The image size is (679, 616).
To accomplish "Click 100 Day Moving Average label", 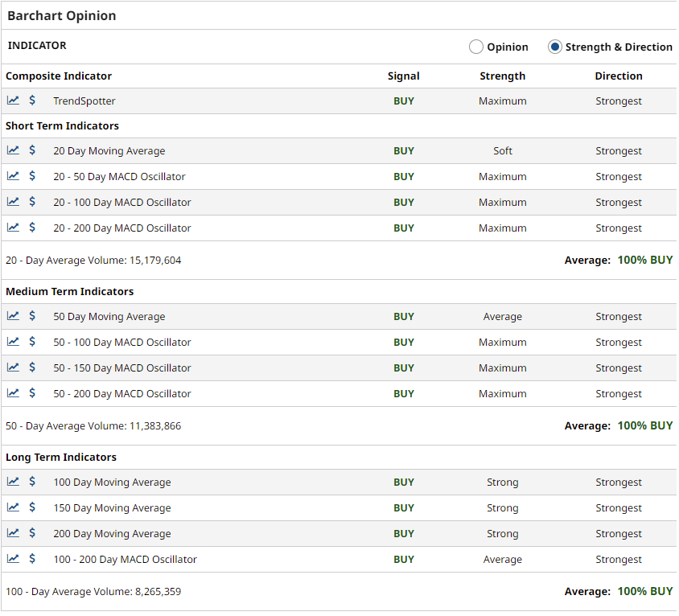I will click(112, 483).
